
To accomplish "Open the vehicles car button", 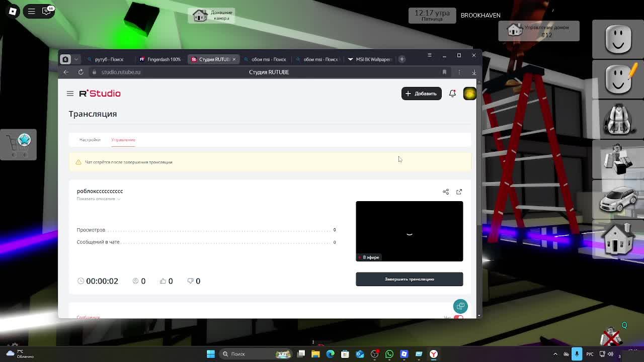I will [618, 200].
